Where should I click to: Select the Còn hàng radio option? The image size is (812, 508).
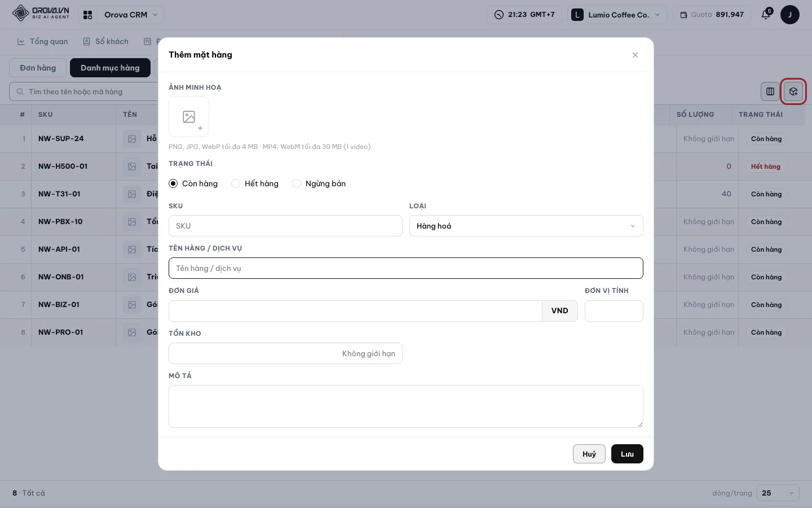click(x=193, y=183)
